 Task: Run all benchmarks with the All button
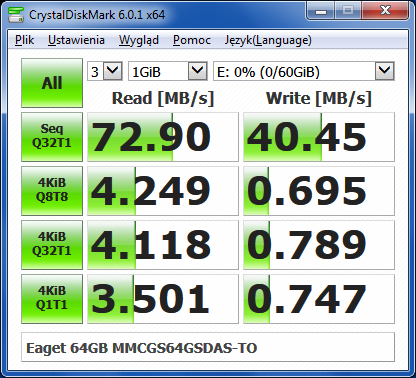52,83
